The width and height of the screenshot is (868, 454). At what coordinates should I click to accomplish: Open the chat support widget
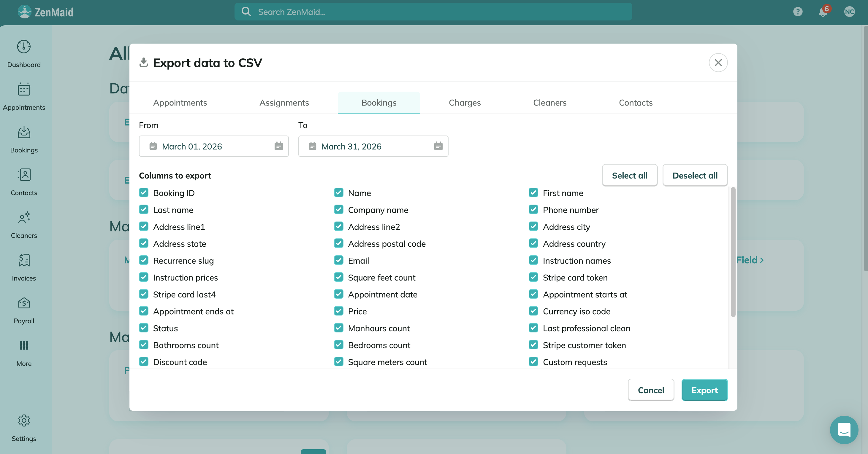[844, 430]
